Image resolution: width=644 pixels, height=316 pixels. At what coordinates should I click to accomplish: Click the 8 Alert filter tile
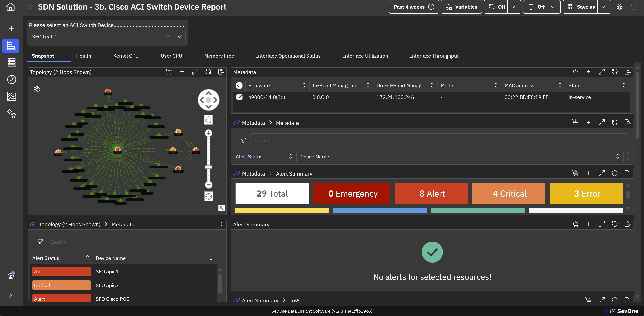[431, 194]
